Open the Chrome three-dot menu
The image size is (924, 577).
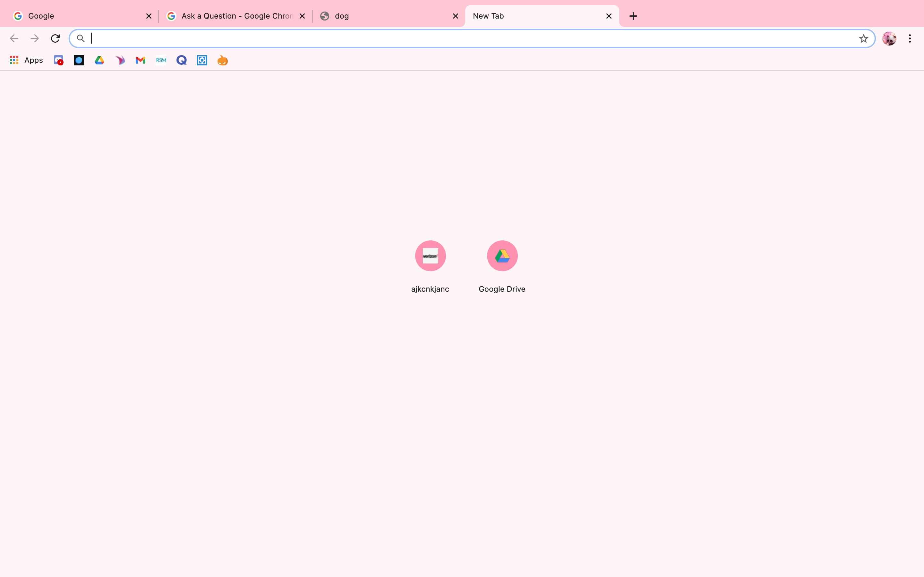(x=910, y=38)
